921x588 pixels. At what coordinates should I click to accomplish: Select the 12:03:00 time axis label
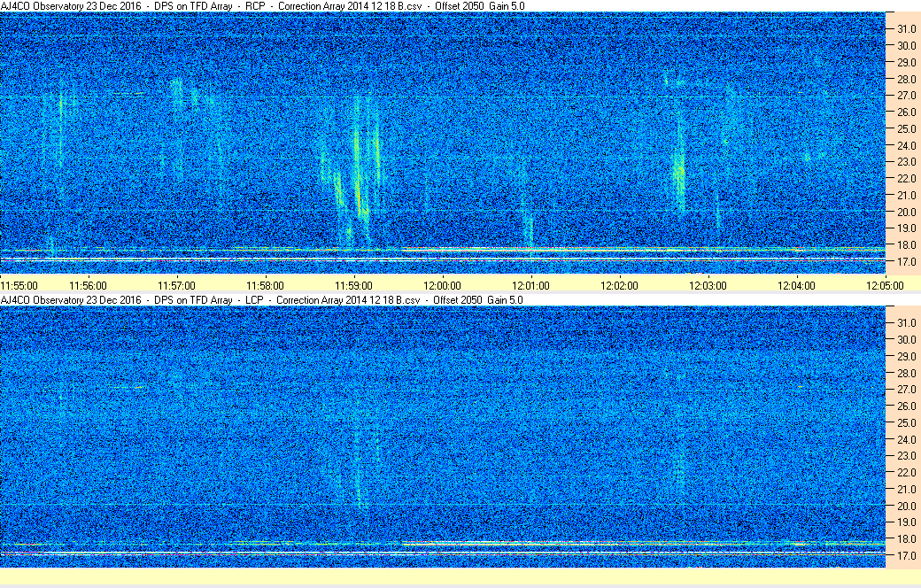(708, 286)
